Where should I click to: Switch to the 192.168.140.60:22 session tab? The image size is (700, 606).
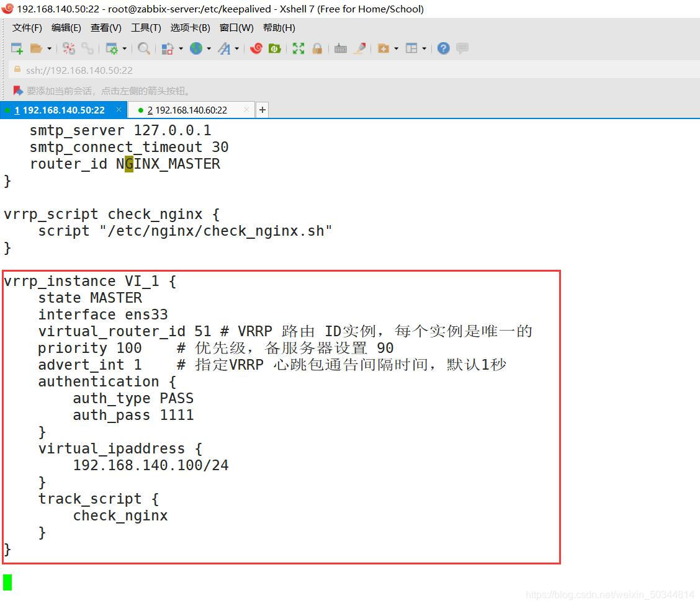coord(191,110)
